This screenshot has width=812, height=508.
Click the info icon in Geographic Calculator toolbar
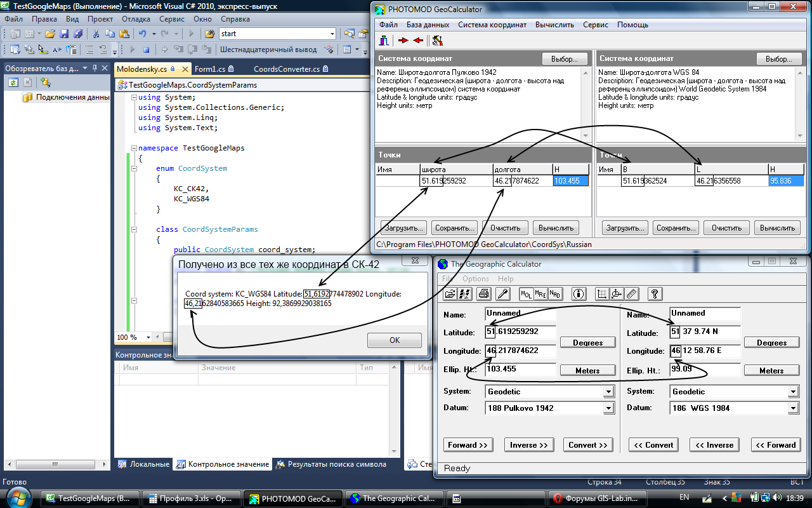(x=578, y=294)
